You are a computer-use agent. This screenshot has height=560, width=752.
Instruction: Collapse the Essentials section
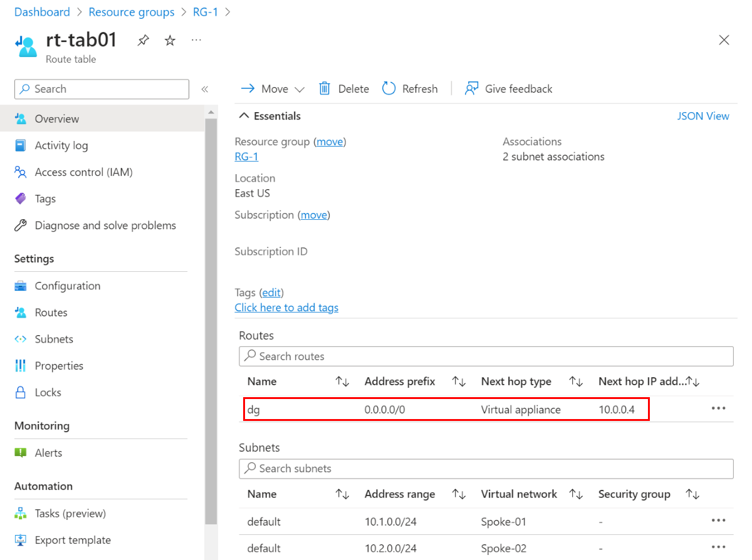243,116
